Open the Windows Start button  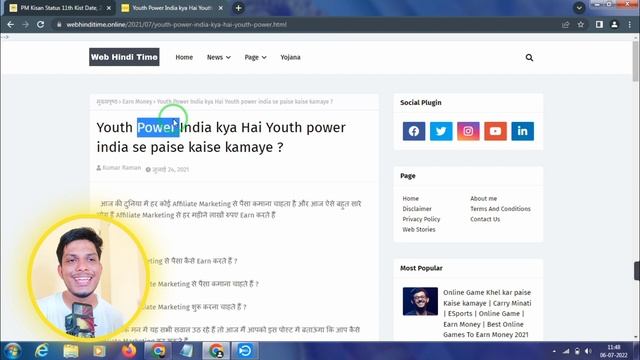[13, 351]
